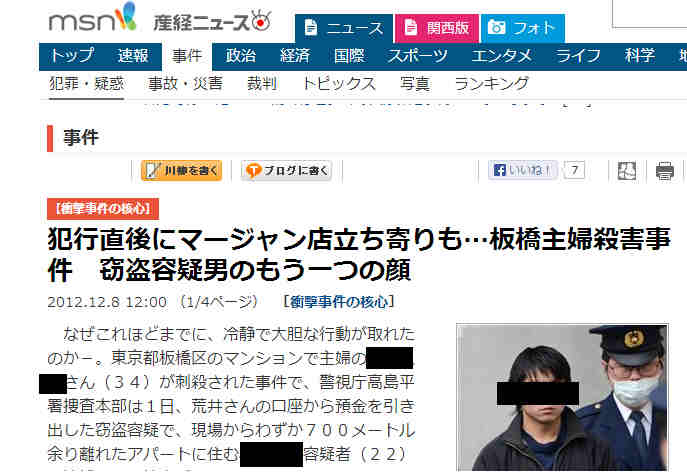Go to ランキング subcategory
The image size is (687, 476).
coord(492,84)
